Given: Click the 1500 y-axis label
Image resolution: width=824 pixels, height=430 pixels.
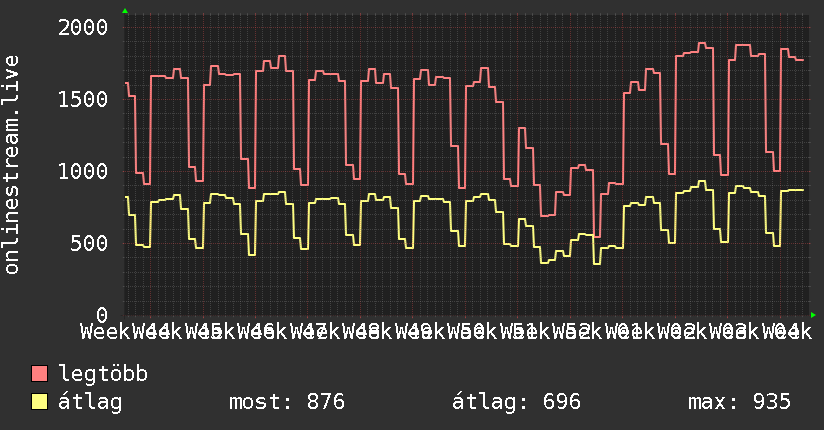Looking at the screenshot, I should (83, 99).
